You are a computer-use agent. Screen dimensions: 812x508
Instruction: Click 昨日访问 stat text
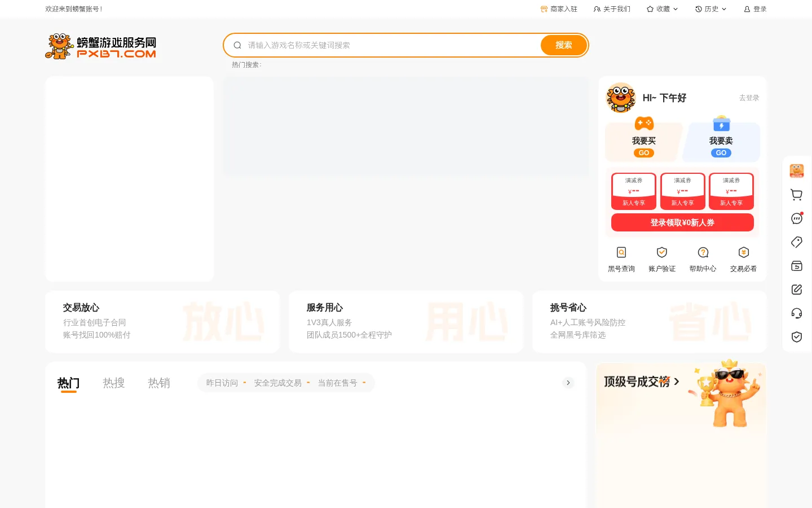click(222, 383)
